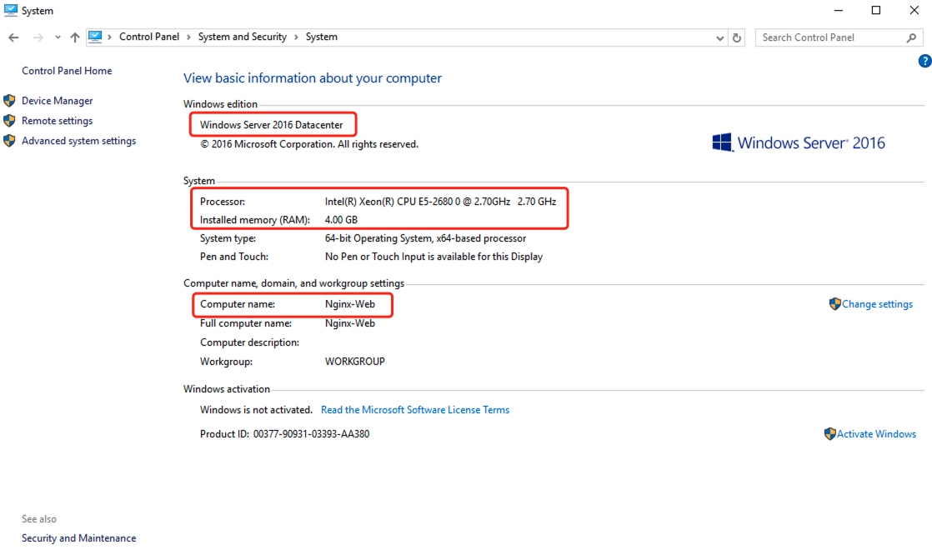Viewport: 932px width, 560px height.
Task: Go up one level with the Up arrow
Action: pos(75,37)
